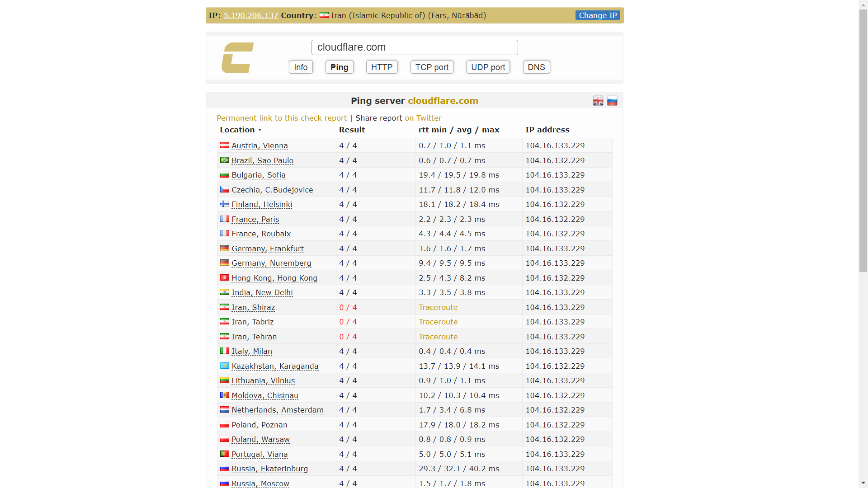
Task: Click Portugal flag icon in Viana row
Action: (x=225, y=454)
